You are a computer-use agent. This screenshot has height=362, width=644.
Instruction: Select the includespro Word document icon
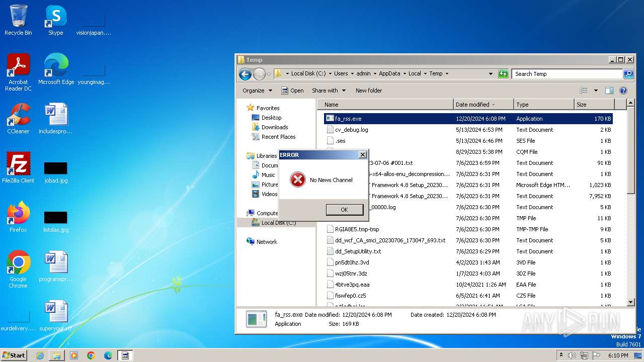[x=55, y=119]
